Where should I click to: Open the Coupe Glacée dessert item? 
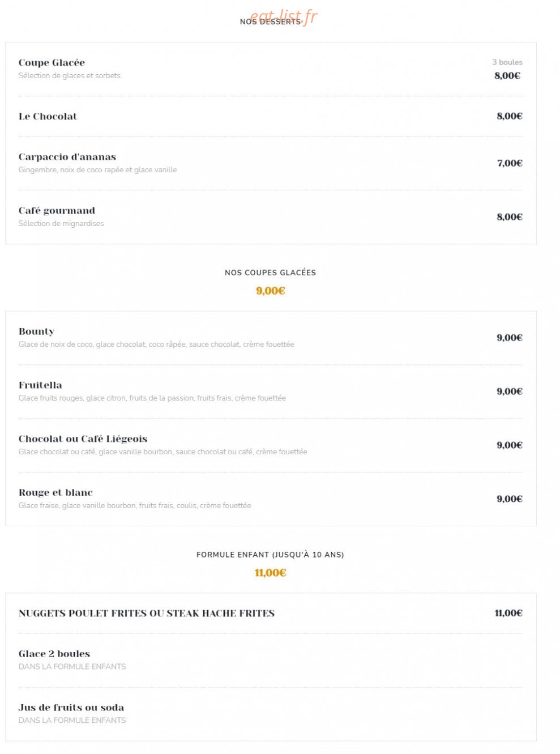[x=52, y=62]
